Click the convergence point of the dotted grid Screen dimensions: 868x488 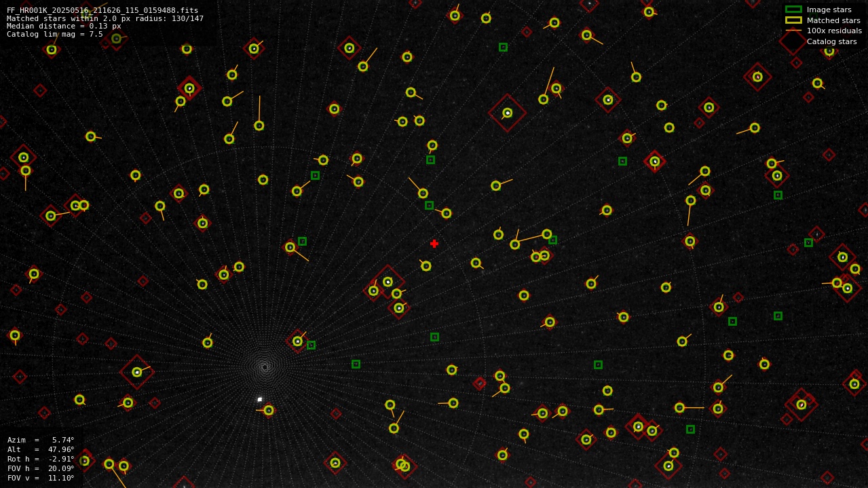coord(265,367)
